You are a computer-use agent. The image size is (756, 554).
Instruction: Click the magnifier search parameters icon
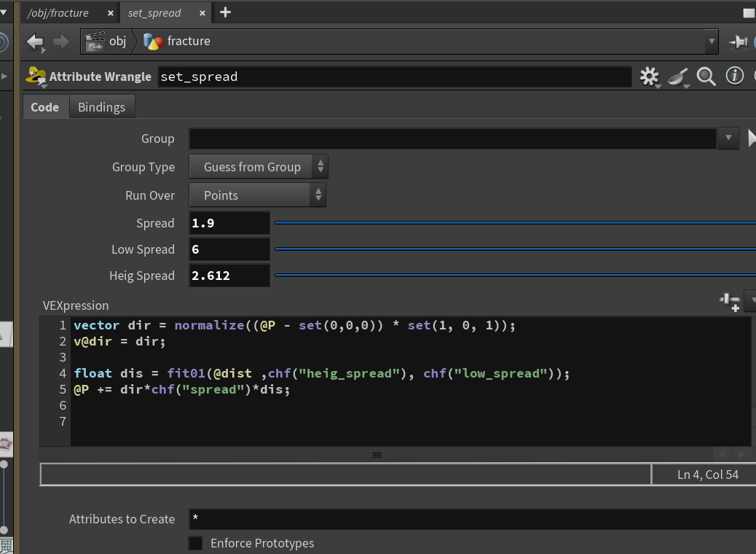click(706, 77)
